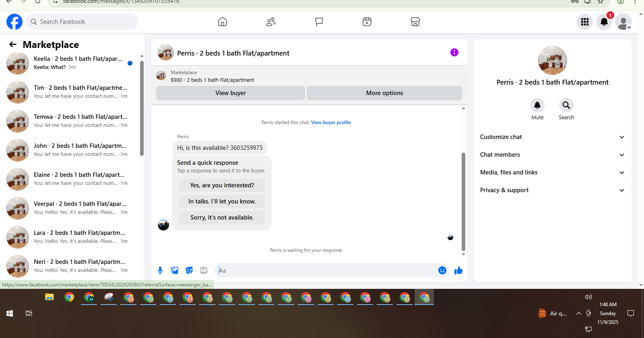644x338 pixels.
Task: Open File Explorer from taskbar
Action: click(x=50, y=297)
